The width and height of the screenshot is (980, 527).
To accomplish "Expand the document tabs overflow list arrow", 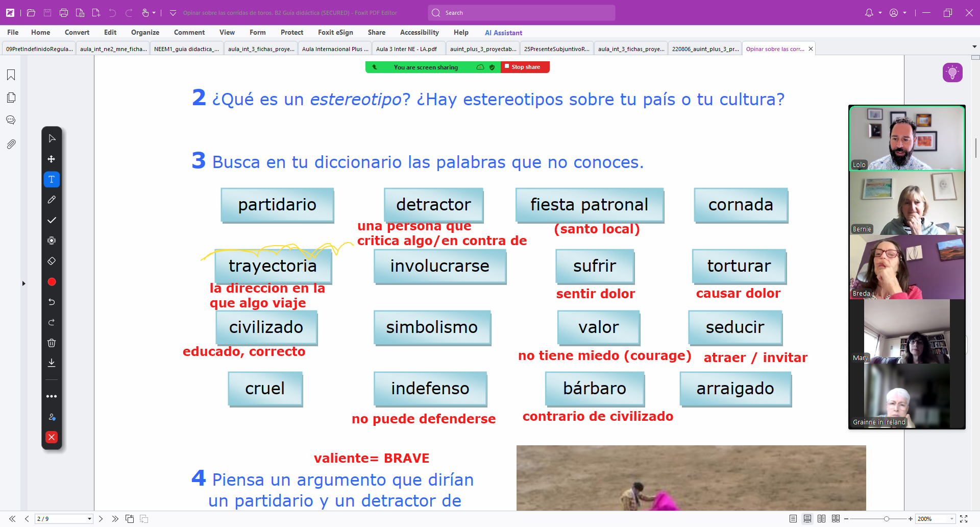I will (974, 46).
